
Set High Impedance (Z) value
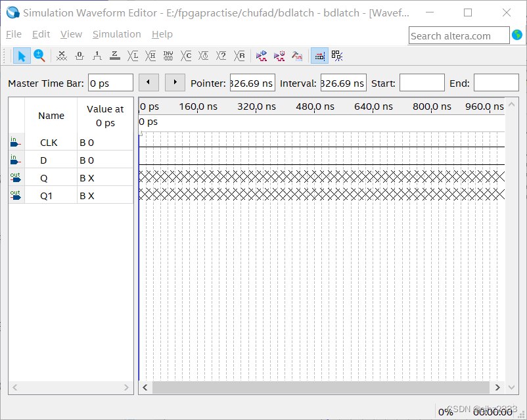coord(115,56)
